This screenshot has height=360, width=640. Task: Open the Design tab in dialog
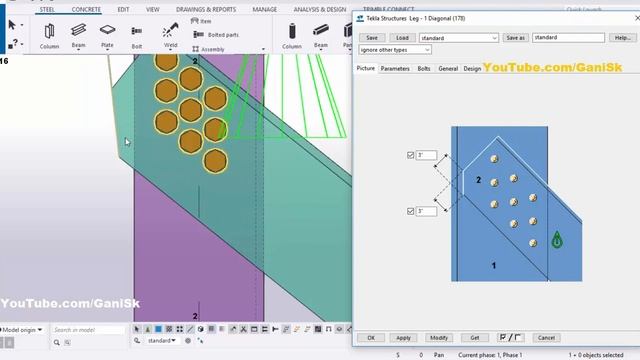point(472,69)
